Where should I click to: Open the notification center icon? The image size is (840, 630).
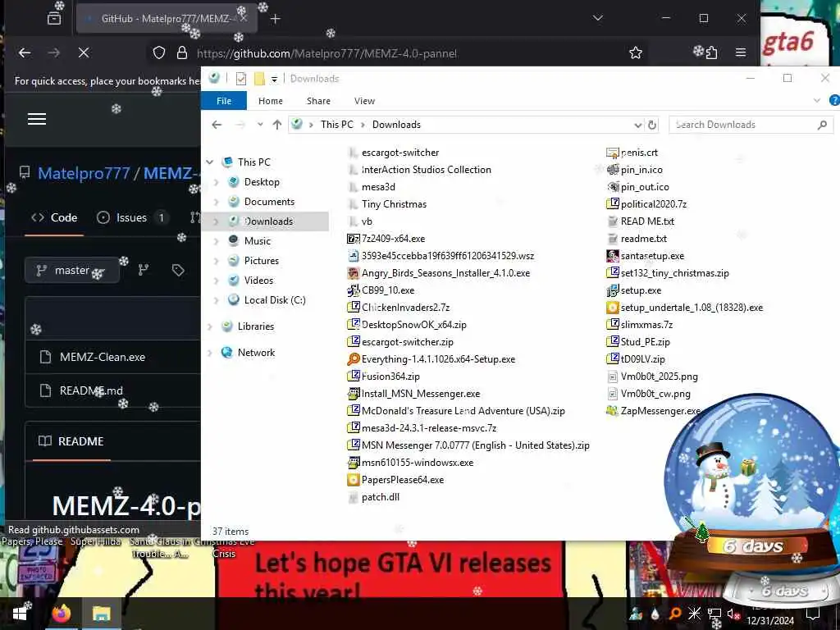[814, 614]
